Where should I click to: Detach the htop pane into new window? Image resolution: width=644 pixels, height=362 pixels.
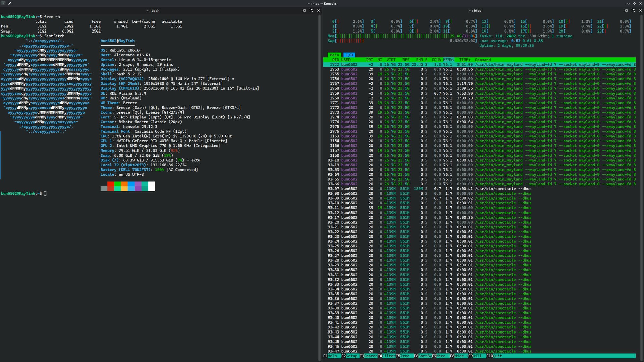[x=633, y=11]
